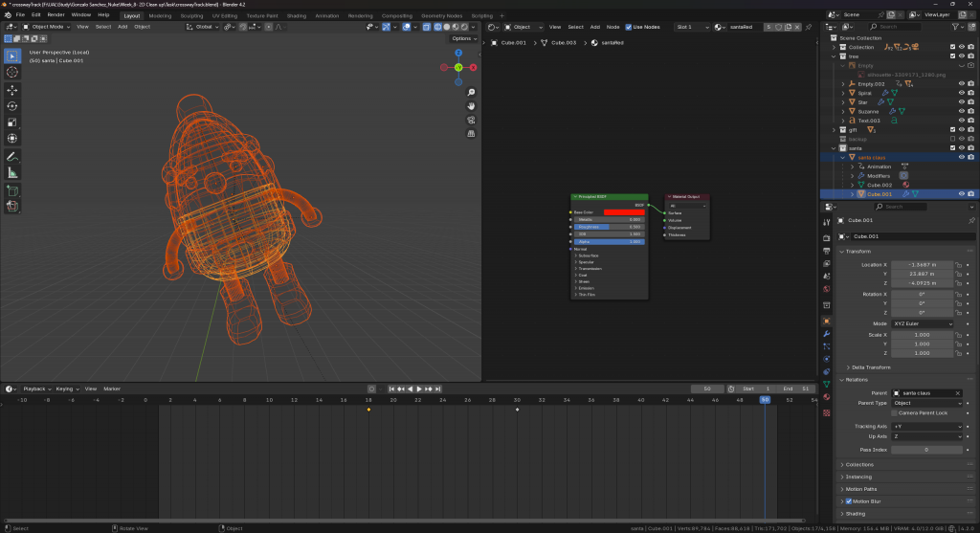Open the Node menu in shader editor

(612, 27)
